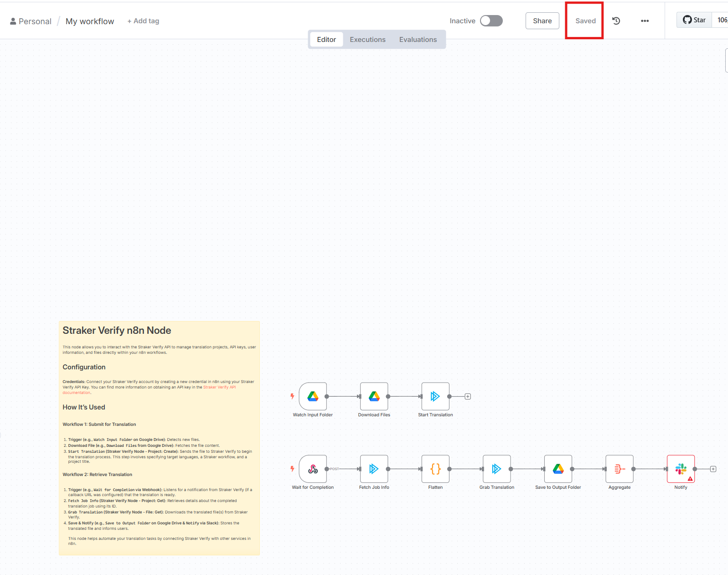
Task: Open the Straker Verify API documentation link
Action: tap(219, 387)
